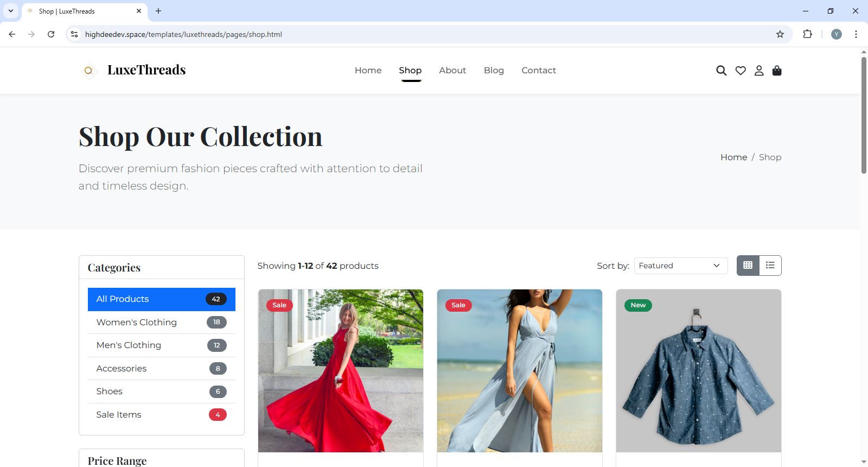Click the Sale badge on blue dress
The width and height of the screenshot is (868, 467).
tap(458, 305)
